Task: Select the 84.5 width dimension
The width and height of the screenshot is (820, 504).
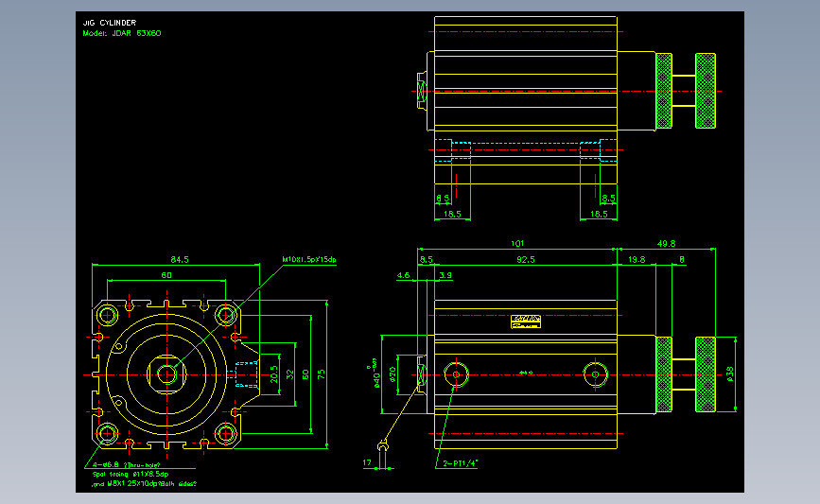Action: pos(180,259)
